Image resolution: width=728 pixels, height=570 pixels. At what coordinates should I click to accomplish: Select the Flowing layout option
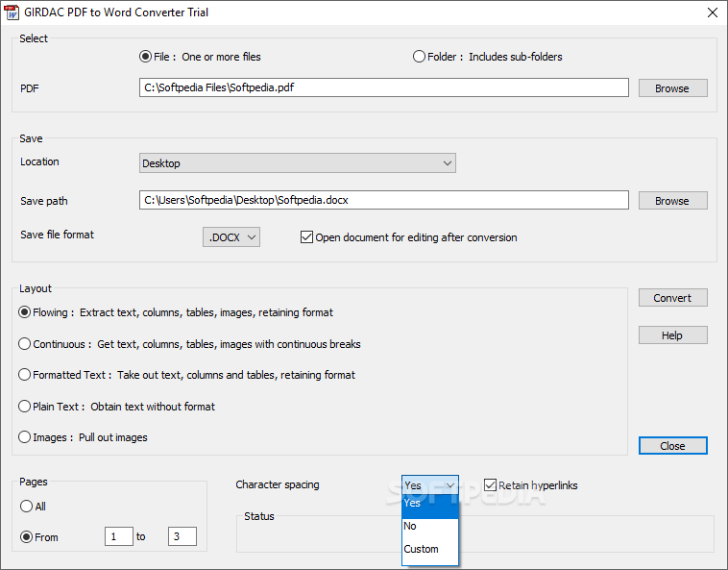(x=25, y=312)
